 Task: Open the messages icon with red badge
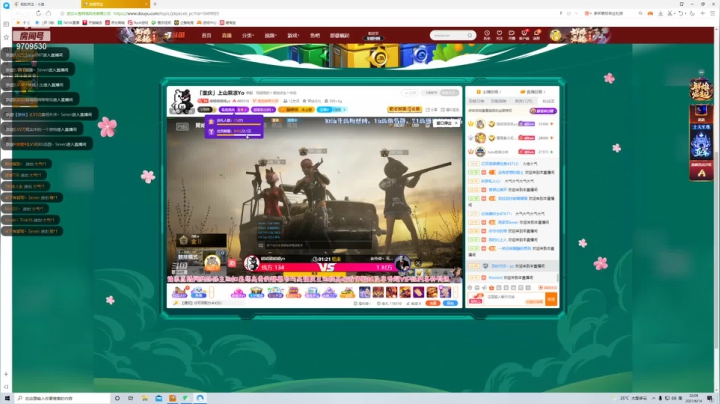pos(536,35)
